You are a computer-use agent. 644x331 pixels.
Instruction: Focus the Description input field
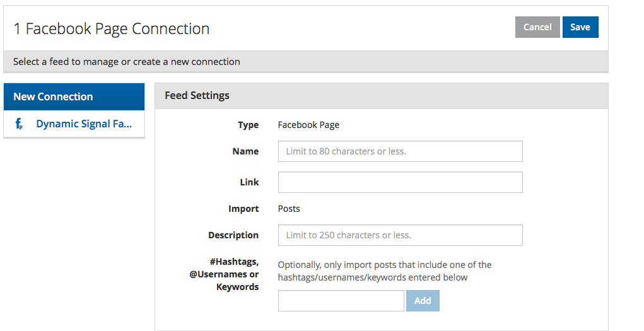click(400, 235)
